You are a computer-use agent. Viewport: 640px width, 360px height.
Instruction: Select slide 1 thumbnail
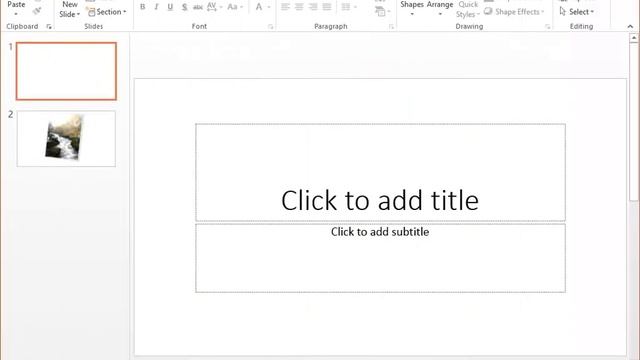(66, 71)
